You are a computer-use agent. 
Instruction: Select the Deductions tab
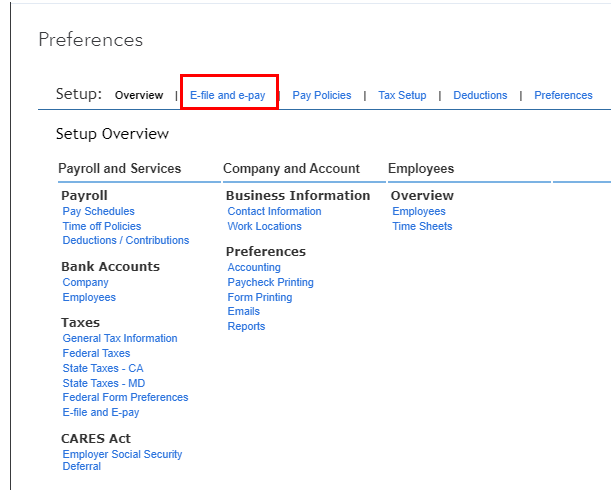point(480,96)
